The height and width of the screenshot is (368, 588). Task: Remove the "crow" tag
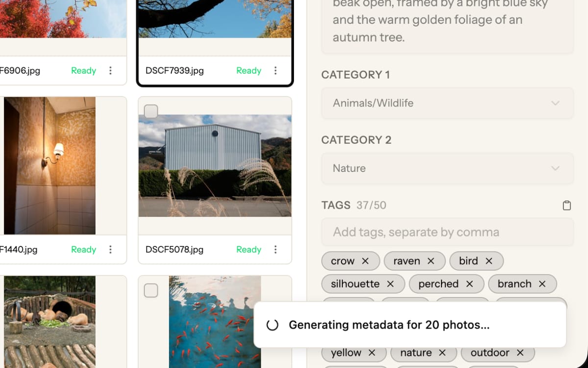[365, 261]
